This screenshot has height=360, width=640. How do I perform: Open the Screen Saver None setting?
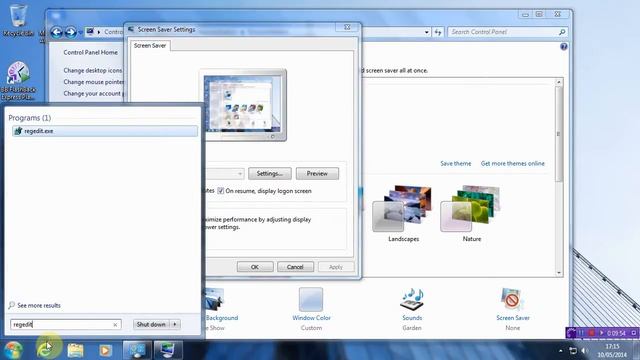513,309
